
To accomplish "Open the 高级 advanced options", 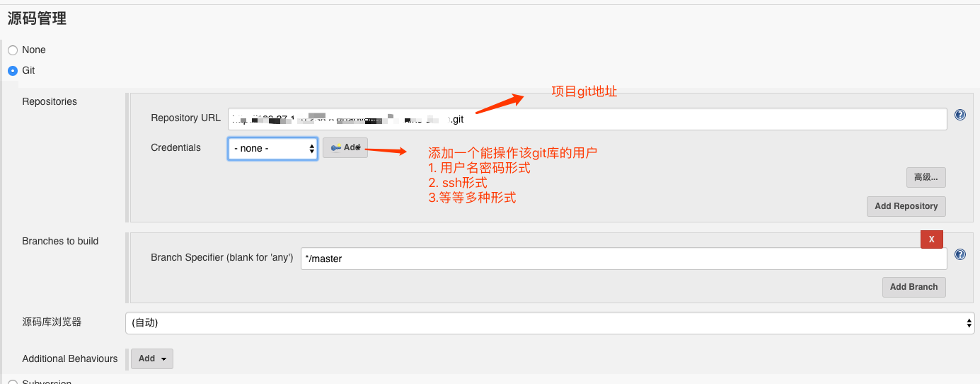I will (x=926, y=177).
